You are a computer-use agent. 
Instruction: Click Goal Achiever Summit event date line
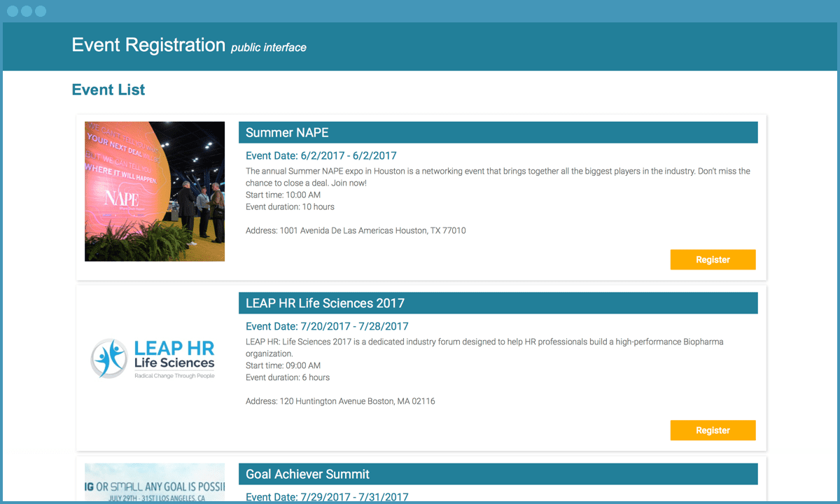[327, 497]
